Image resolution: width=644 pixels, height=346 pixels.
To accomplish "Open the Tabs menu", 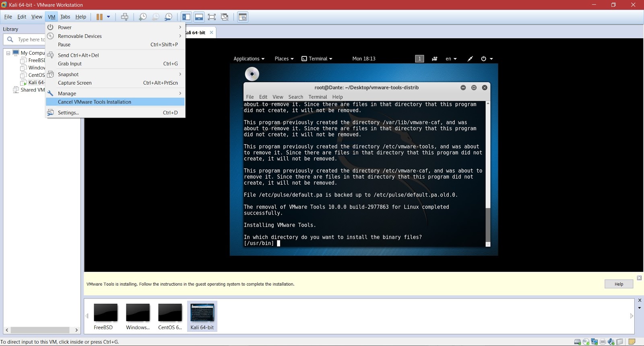I will 65,17.
